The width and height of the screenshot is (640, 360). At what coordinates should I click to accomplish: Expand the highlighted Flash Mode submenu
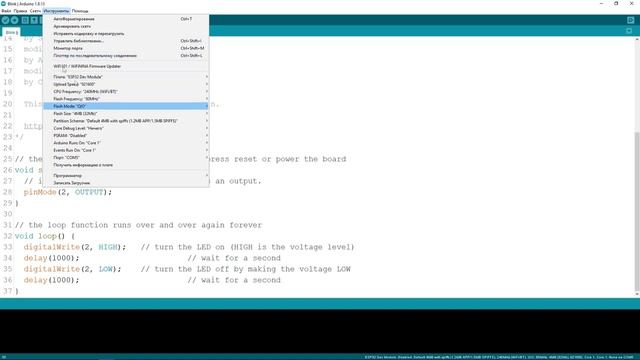pos(126,106)
